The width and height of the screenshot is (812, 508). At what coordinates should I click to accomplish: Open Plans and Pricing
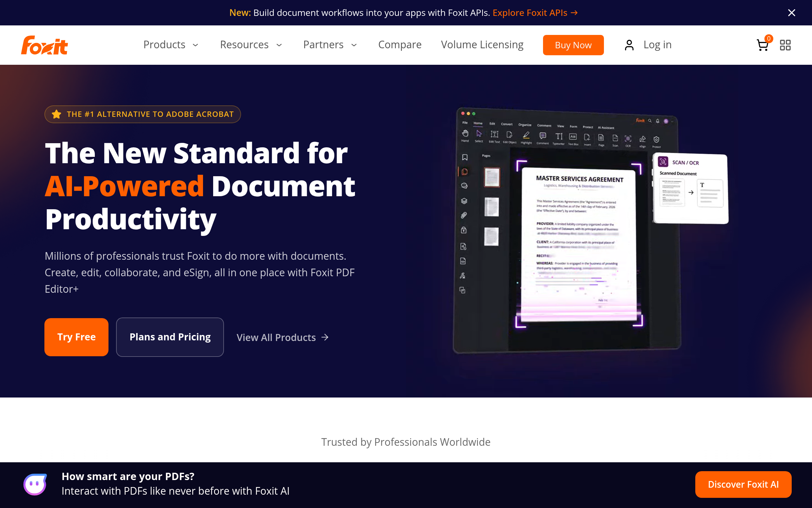pyautogui.click(x=170, y=337)
